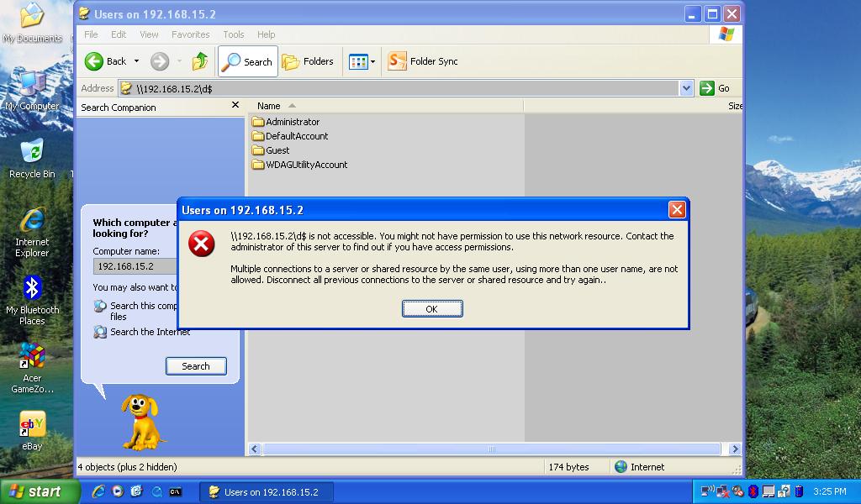The height and width of the screenshot is (504, 861).
Task: Click the Up folder navigation icon
Action: (199, 60)
